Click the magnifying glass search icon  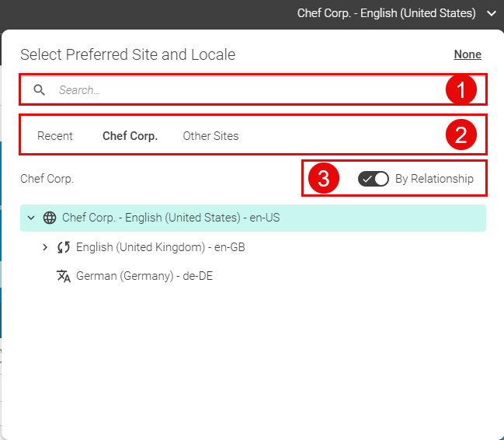point(39,90)
